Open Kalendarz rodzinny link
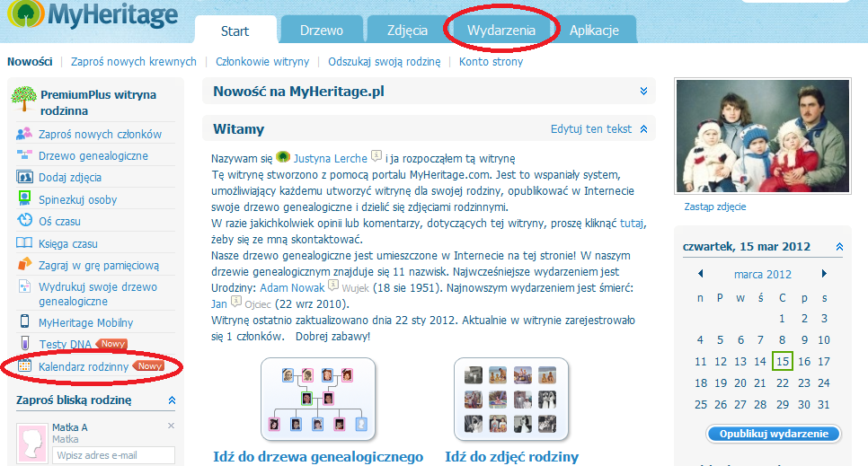Image resolution: width=868 pixels, height=466 pixels. (x=83, y=366)
